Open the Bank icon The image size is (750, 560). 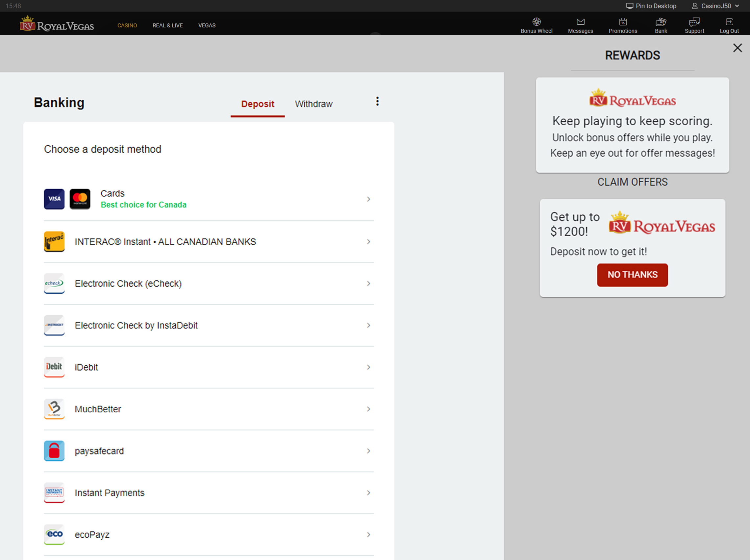[x=661, y=22]
